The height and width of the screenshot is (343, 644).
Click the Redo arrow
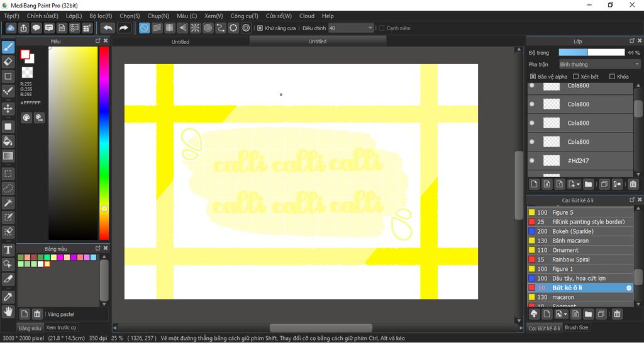coord(123,28)
